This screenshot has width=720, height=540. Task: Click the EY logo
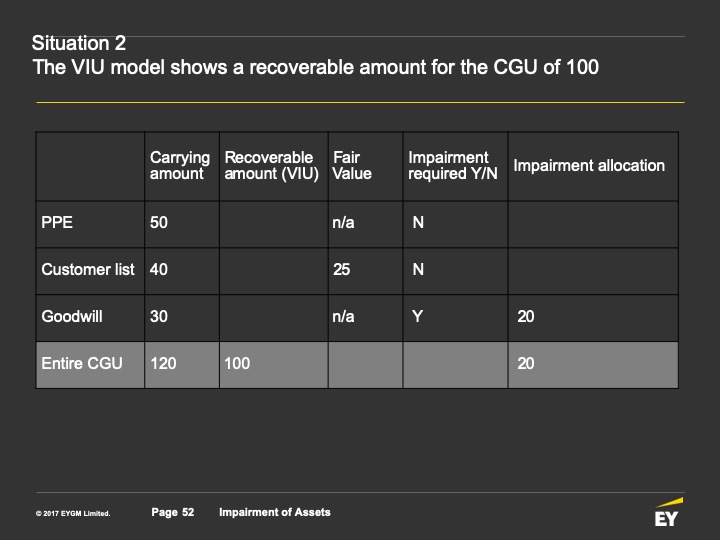(668, 512)
